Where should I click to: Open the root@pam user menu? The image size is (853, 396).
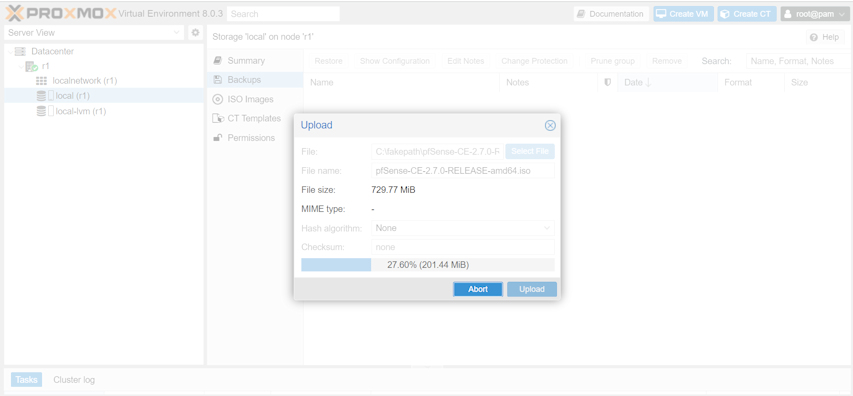[x=815, y=14]
